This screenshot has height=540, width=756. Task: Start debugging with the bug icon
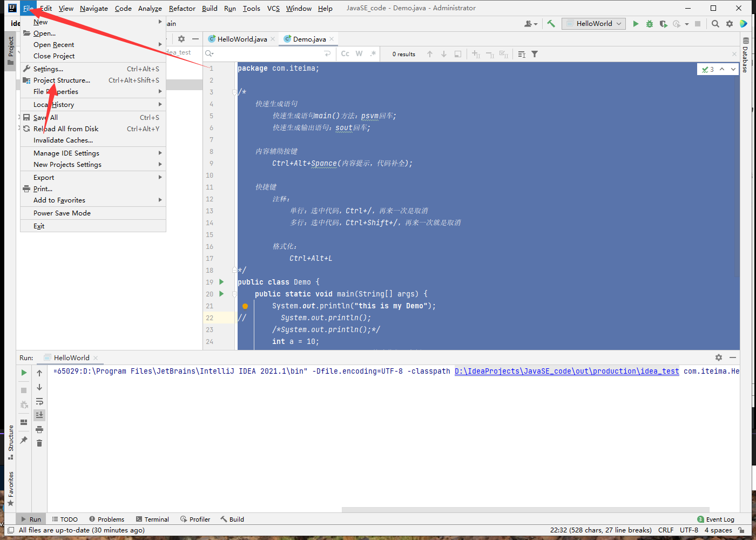(x=650, y=24)
